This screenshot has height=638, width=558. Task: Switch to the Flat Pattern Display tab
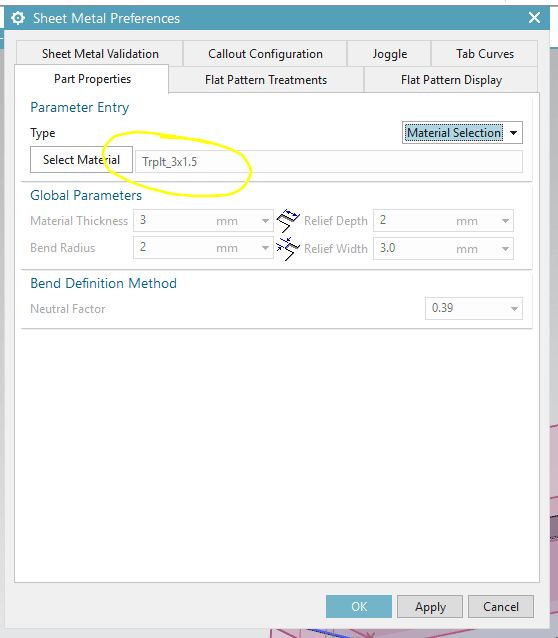click(451, 80)
